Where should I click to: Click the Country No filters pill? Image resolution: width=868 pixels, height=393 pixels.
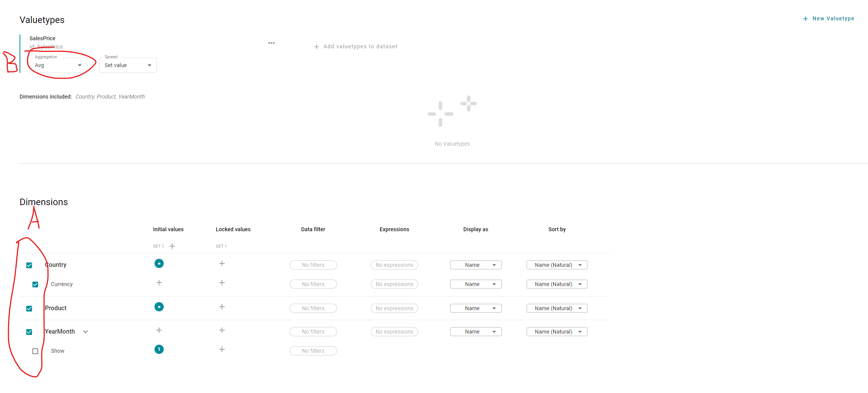(313, 265)
